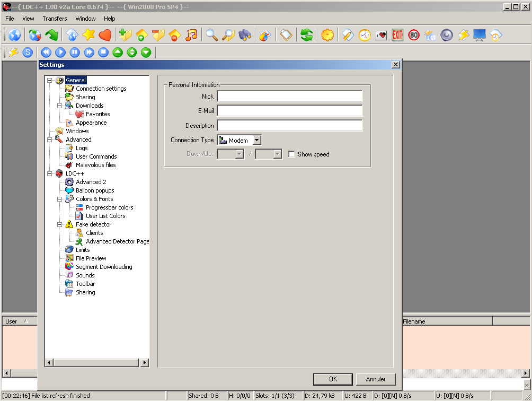This screenshot has height=401, width=532.
Task: Select Favorites in the settings tree
Action: pos(97,114)
